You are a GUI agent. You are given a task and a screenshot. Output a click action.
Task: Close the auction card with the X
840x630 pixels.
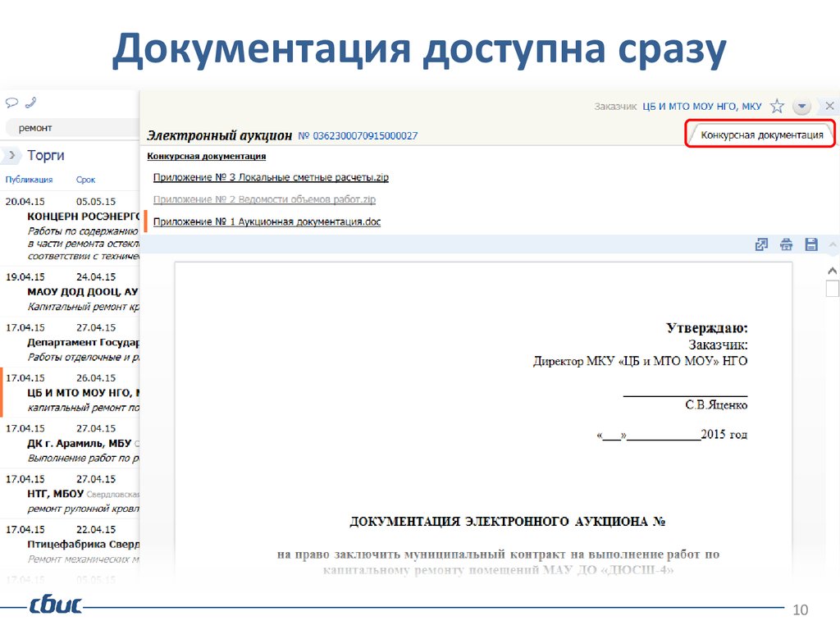click(829, 107)
